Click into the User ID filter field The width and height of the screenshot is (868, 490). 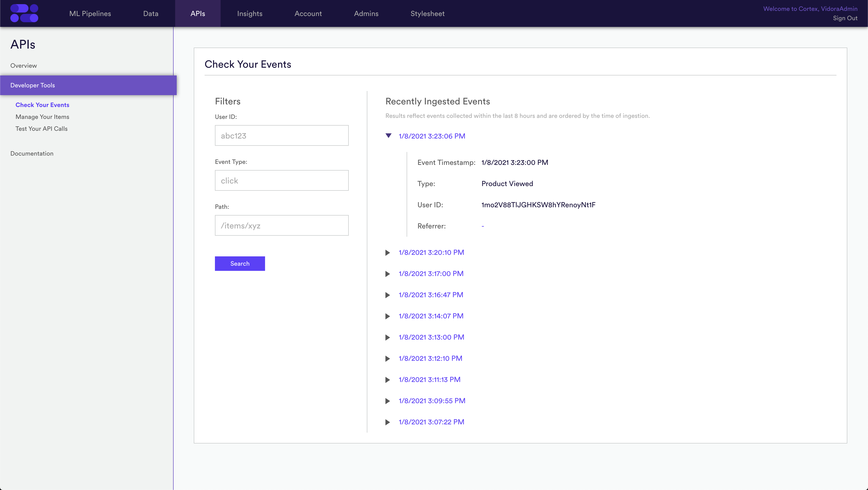point(282,135)
